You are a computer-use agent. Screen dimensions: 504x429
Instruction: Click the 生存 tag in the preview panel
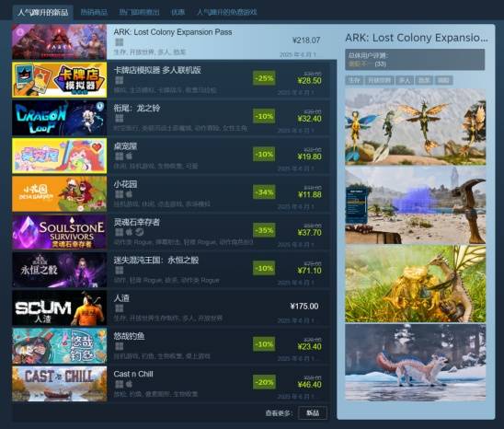(x=354, y=80)
